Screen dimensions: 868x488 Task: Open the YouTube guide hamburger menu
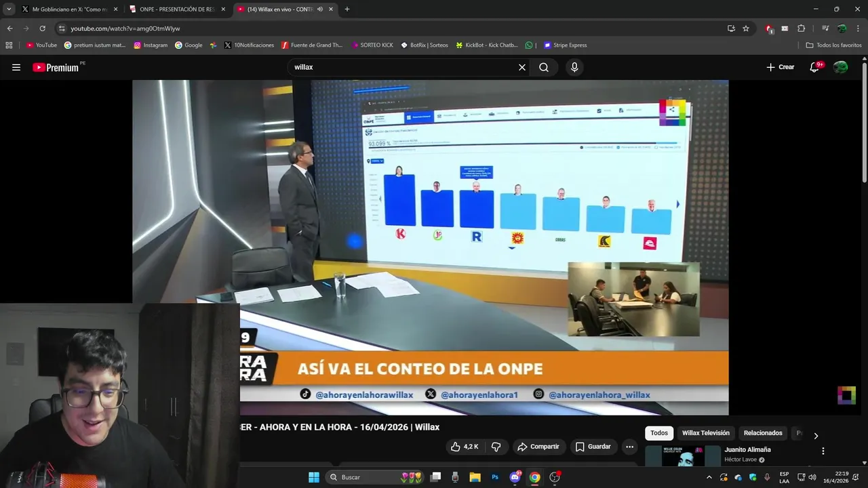(x=16, y=67)
